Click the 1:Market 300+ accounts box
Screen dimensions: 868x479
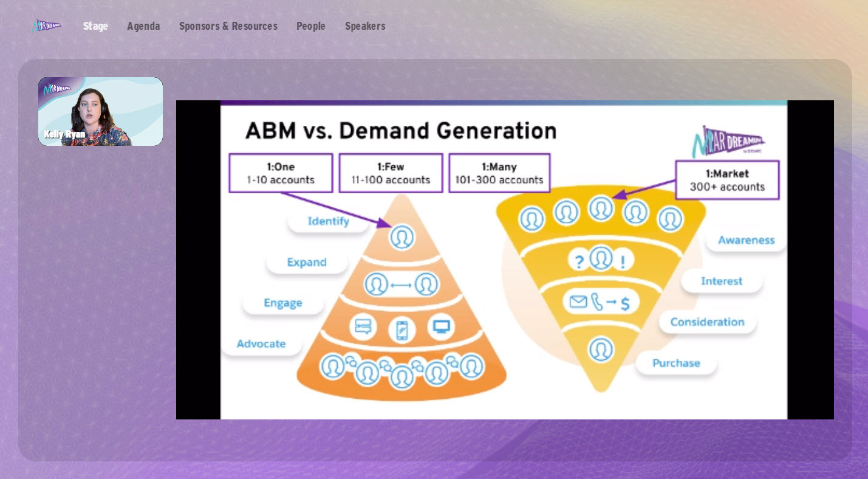click(727, 180)
